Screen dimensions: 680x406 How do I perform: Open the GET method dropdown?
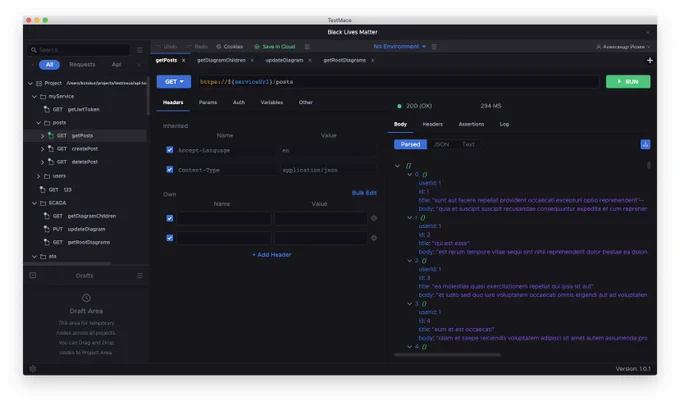click(174, 82)
